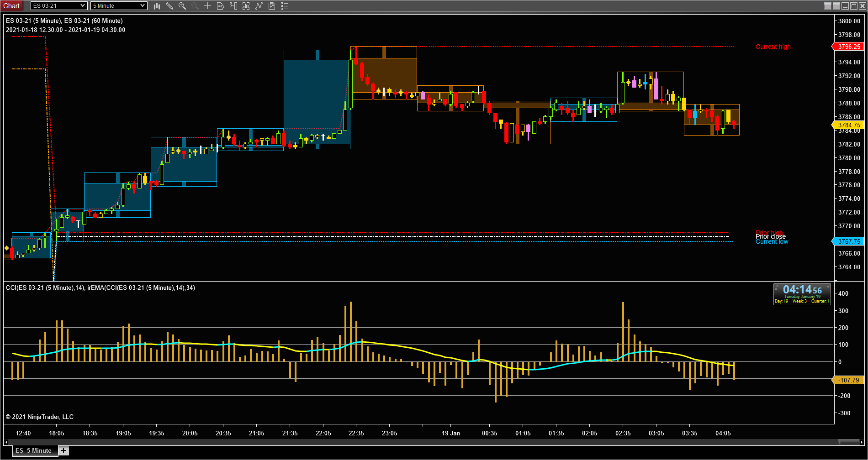Viewport: 868px width, 460px height.
Task: Open the strategies icon
Action: [x=272, y=6]
